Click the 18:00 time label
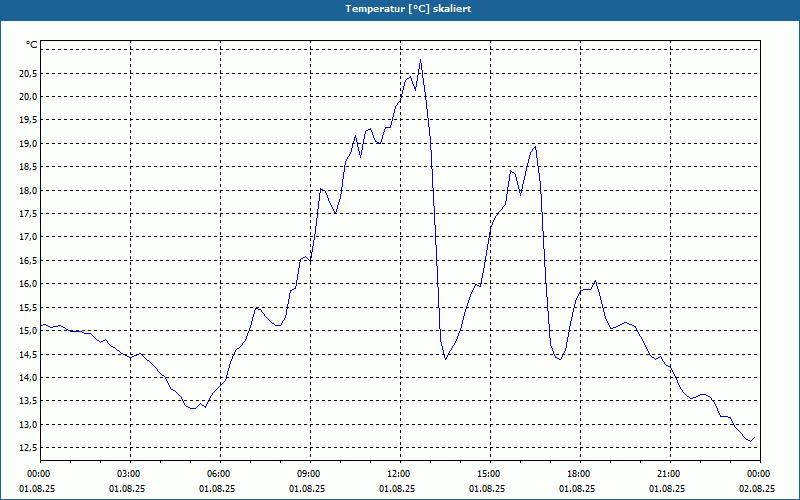Screen dimensions: 800x500 (x=581, y=474)
